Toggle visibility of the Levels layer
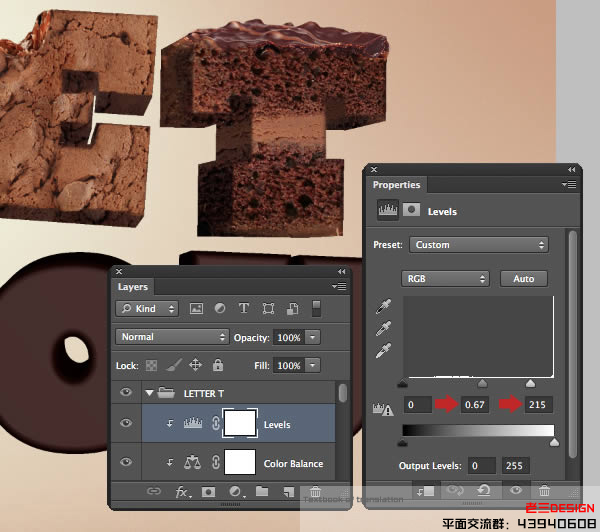The image size is (600, 532). pyautogui.click(x=126, y=424)
